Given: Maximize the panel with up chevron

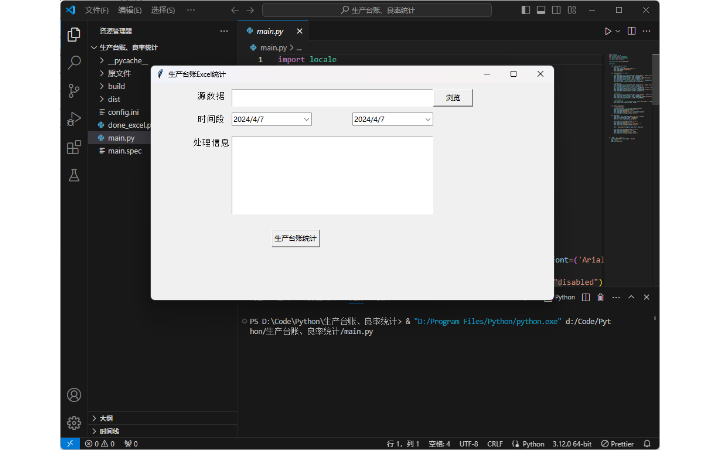Looking at the screenshot, I should (631, 297).
